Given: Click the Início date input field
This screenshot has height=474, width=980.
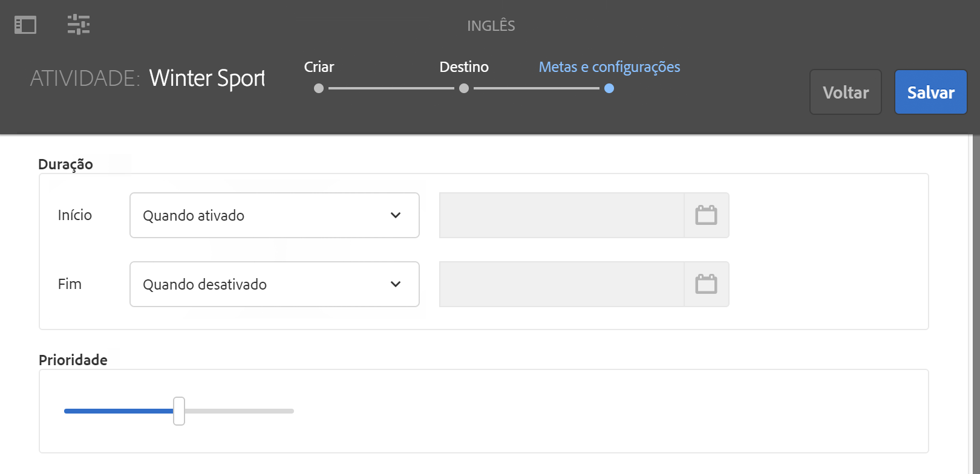Looking at the screenshot, I should [x=561, y=215].
